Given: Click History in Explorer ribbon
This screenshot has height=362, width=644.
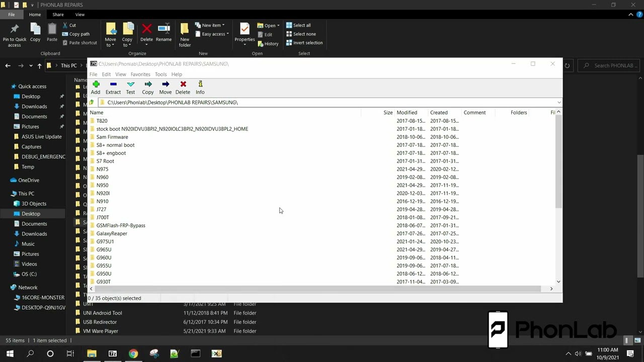Looking at the screenshot, I should click(268, 44).
